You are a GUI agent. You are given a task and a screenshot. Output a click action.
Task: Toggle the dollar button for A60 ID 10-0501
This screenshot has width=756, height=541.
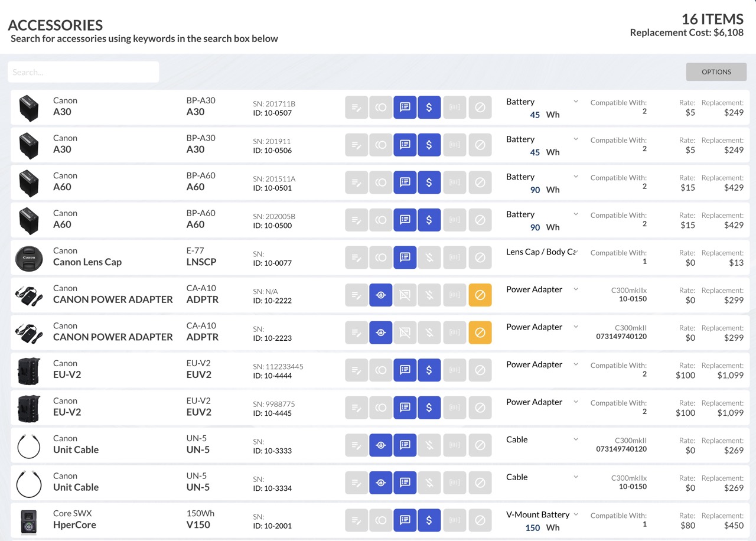pos(429,182)
